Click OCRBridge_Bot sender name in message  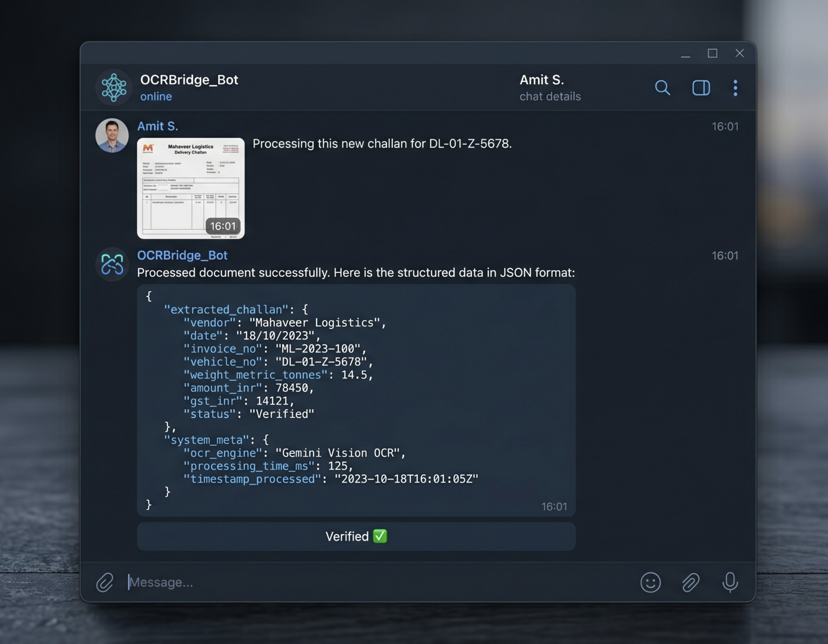(182, 255)
